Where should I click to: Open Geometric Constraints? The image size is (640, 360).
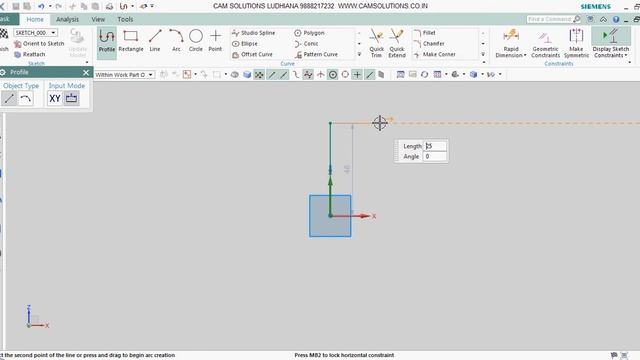click(545, 43)
